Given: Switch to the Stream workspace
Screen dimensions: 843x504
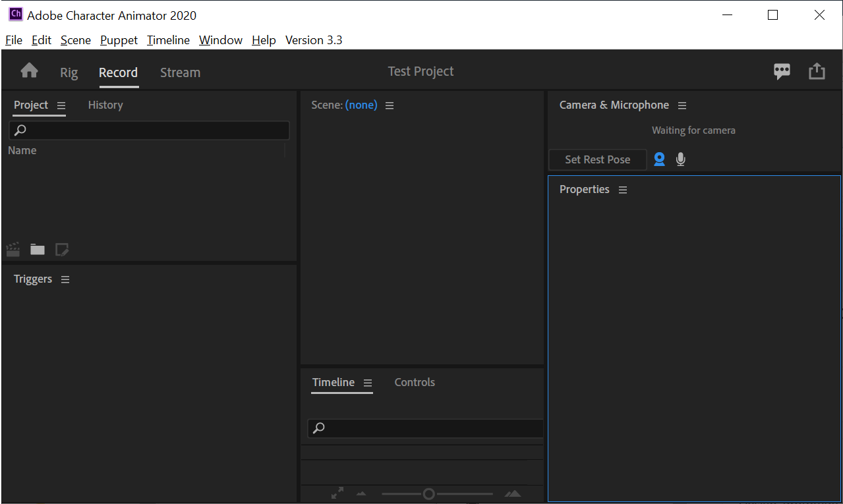Looking at the screenshot, I should pos(180,72).
